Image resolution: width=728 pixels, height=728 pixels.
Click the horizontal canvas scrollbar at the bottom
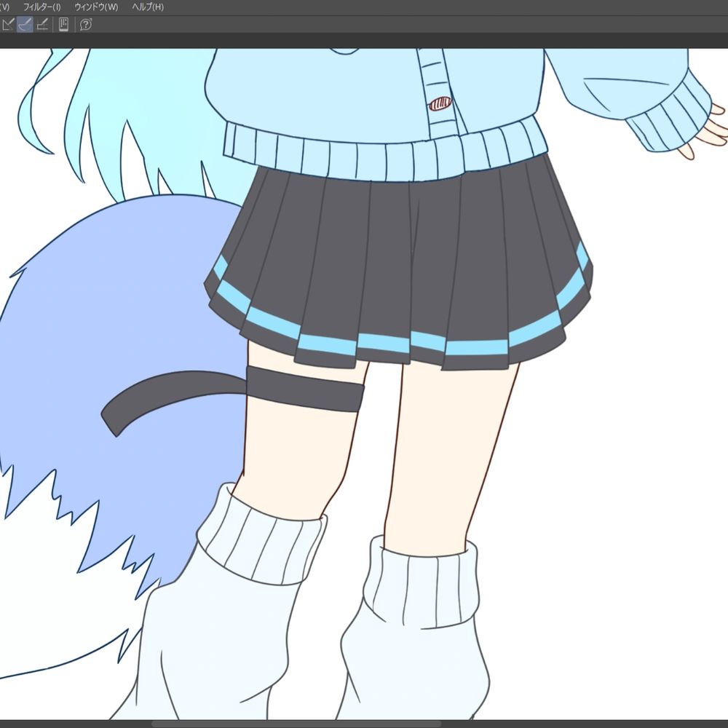[296, 724]
